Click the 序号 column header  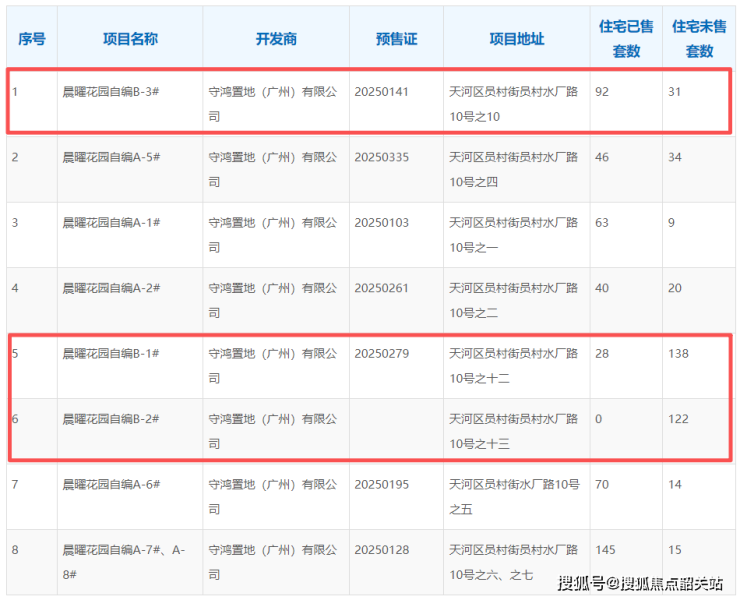click(31, 39)
